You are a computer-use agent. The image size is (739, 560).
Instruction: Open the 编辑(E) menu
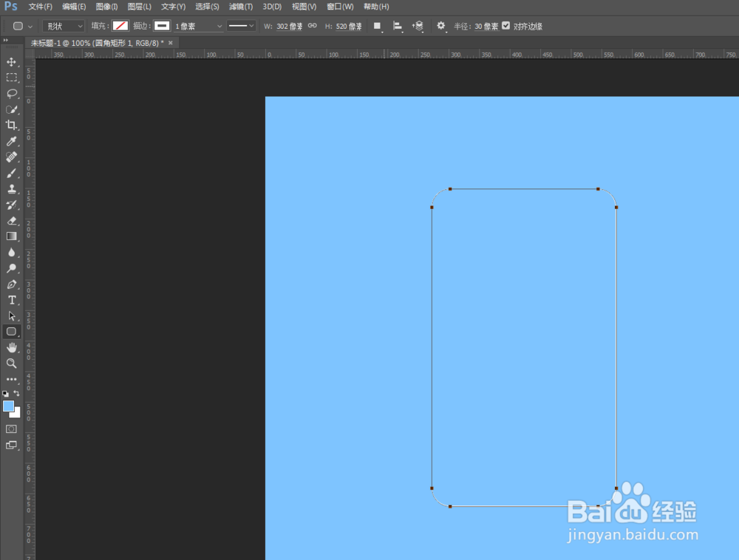pos(74,7)
